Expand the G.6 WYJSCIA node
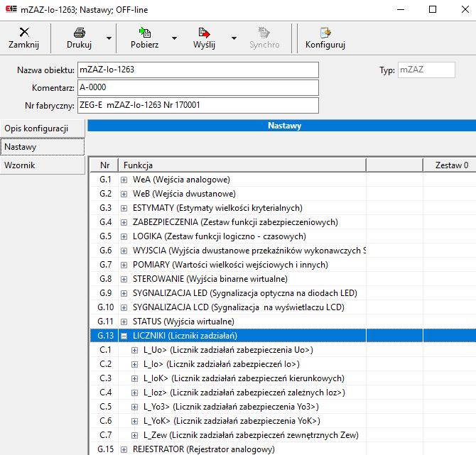This screenshot has width=476, height=455. click(x=124, y=251)
